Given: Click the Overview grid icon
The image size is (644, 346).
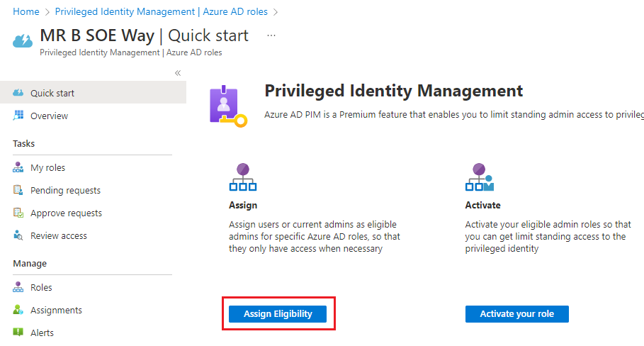Looking at the screenshot, I should pyautogui.click(x=18, y=116).
